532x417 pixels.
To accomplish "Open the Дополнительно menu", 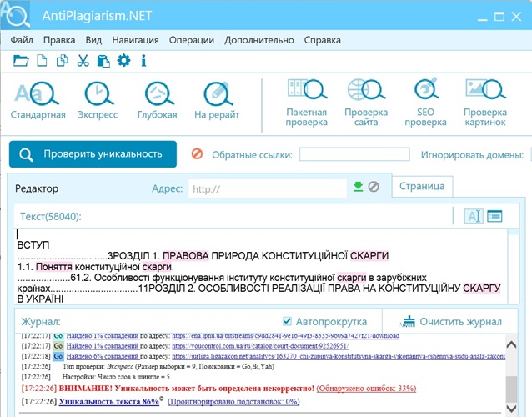I will (x=259, y=40).
